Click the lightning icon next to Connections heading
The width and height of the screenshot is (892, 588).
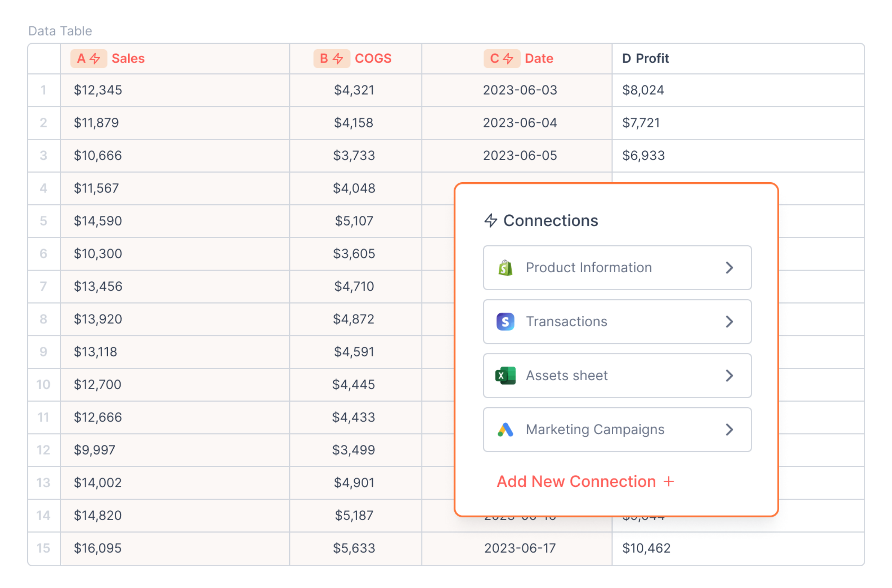pos(491,220)
